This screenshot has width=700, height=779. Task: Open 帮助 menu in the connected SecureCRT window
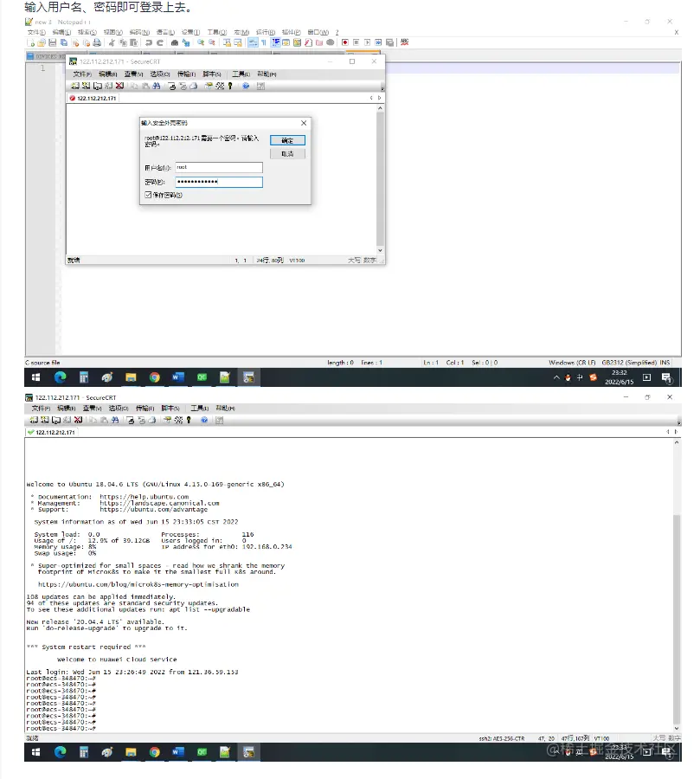pos(225,409)
